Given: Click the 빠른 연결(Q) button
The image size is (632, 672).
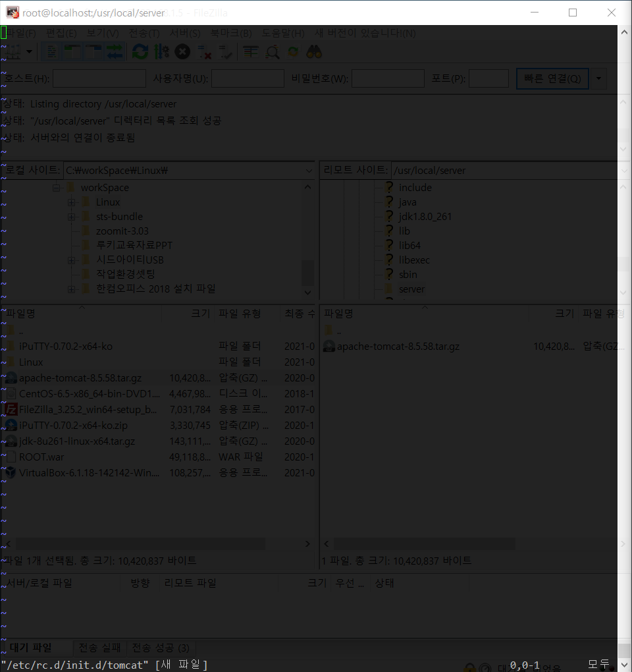Looking at the screenshot, I should coord(552,78).
